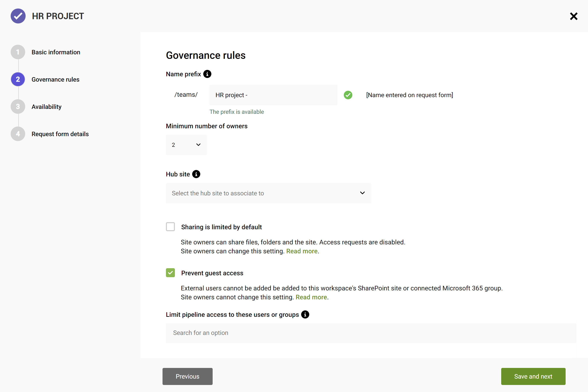Click the pipeline access info icon
The width and height of the screenshot is (588, 392).
click(305, 314)
